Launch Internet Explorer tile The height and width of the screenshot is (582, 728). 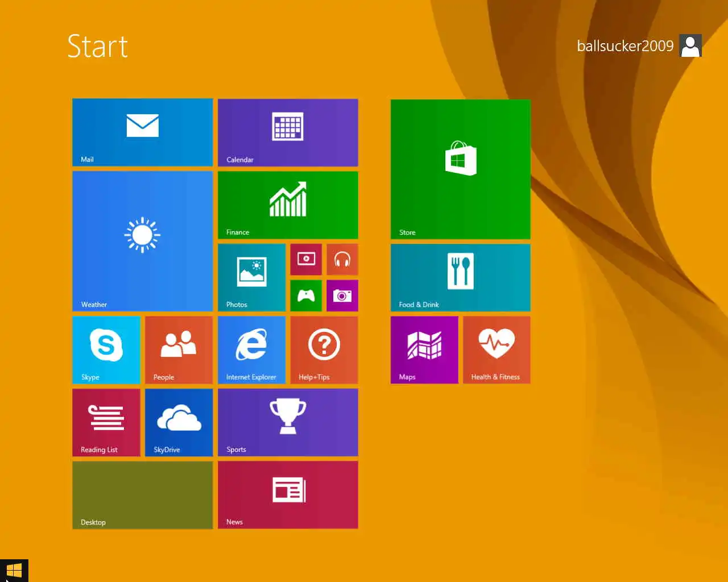251,350
